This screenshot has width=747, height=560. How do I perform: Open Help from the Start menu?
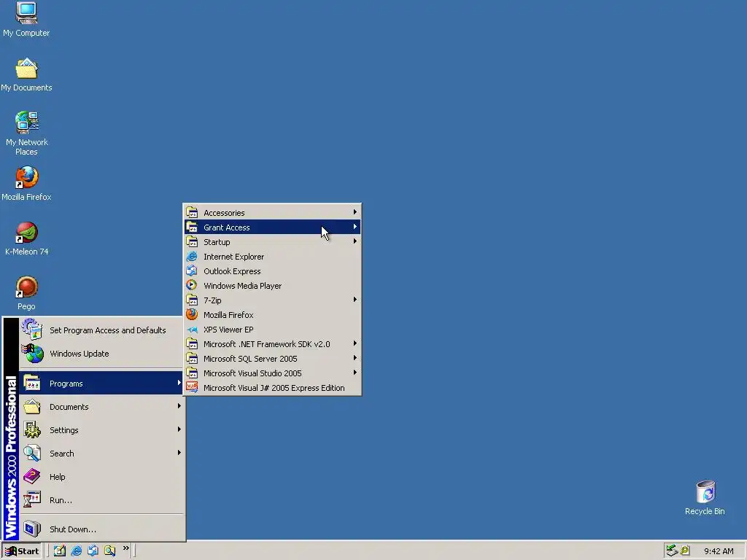(101, 477)
